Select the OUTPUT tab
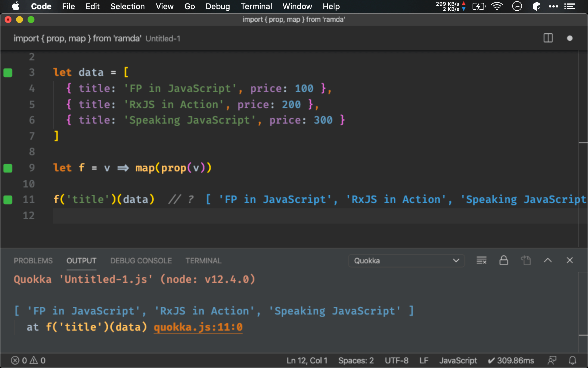The width and height of the screenshot is (588, 368). click(x=81, y=261)
